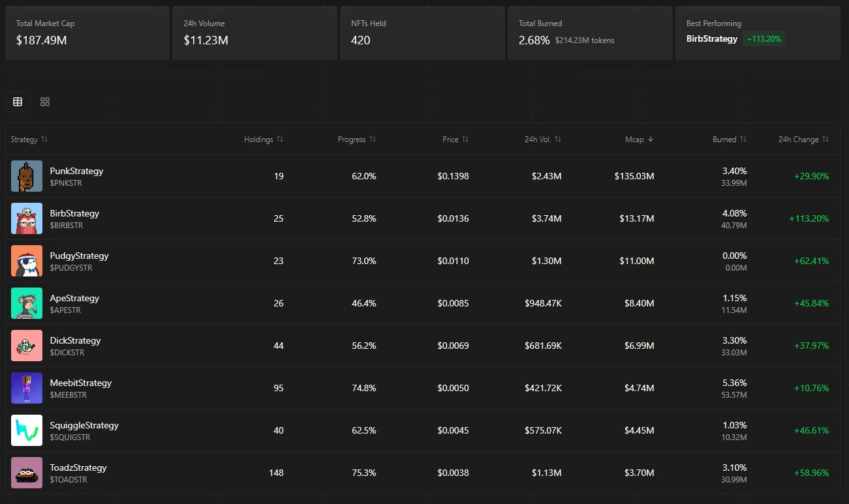Open the BirbStrategy best performing link
Image resolution: width=849 pixels, height=504 pixels.
tap(712, 39)
